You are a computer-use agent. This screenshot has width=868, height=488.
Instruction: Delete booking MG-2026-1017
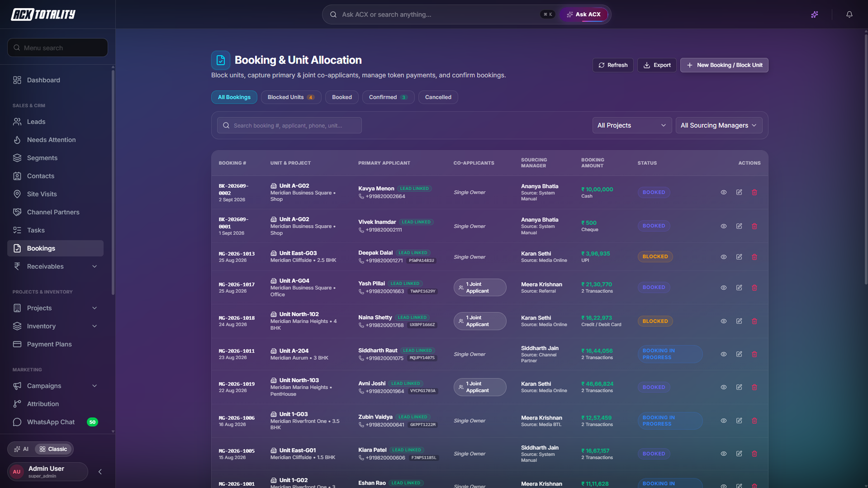coord(754,287)
